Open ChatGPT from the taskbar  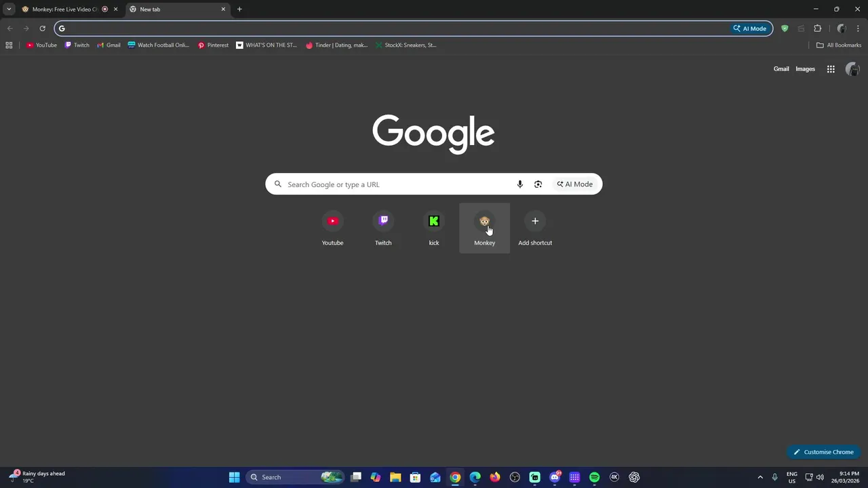(634, 477)
